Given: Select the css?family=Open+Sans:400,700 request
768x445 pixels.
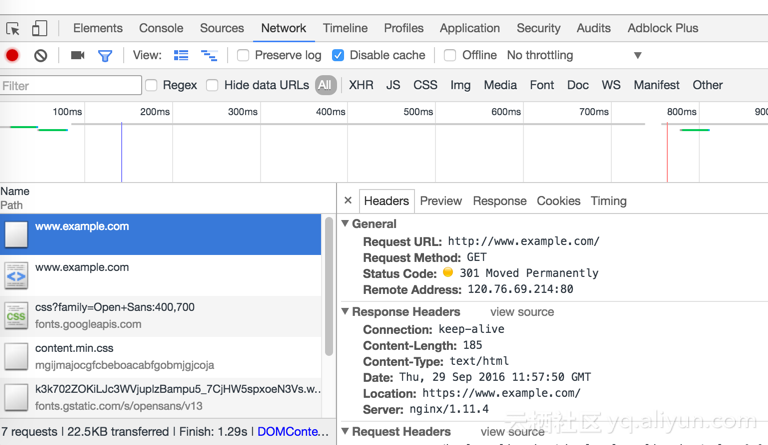Looking at the screenshot, I should (x=161, y=316).
